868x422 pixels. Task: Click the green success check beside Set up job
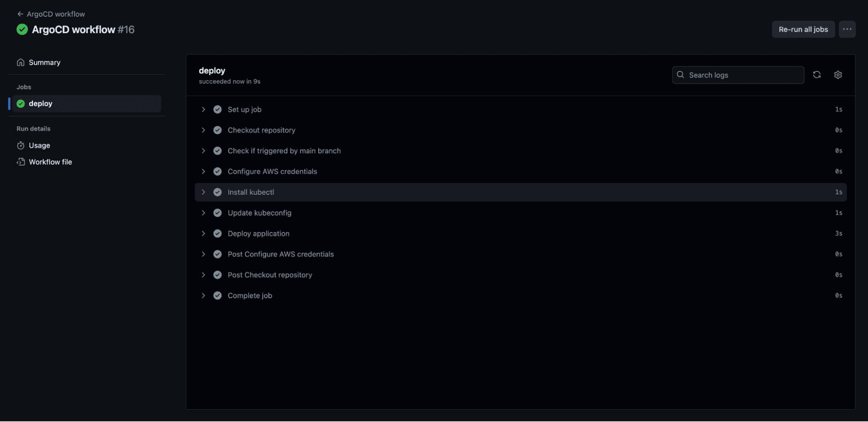[x=217, y=109]
